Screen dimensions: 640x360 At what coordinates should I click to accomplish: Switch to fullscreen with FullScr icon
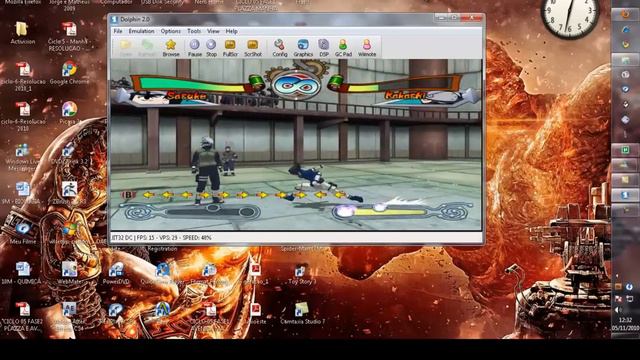tap(230, 48)
